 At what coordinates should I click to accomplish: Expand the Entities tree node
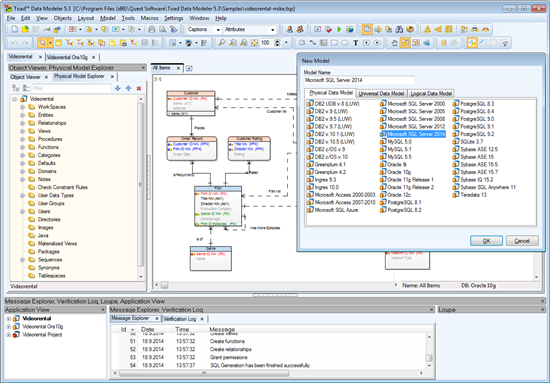click(22, 115)
